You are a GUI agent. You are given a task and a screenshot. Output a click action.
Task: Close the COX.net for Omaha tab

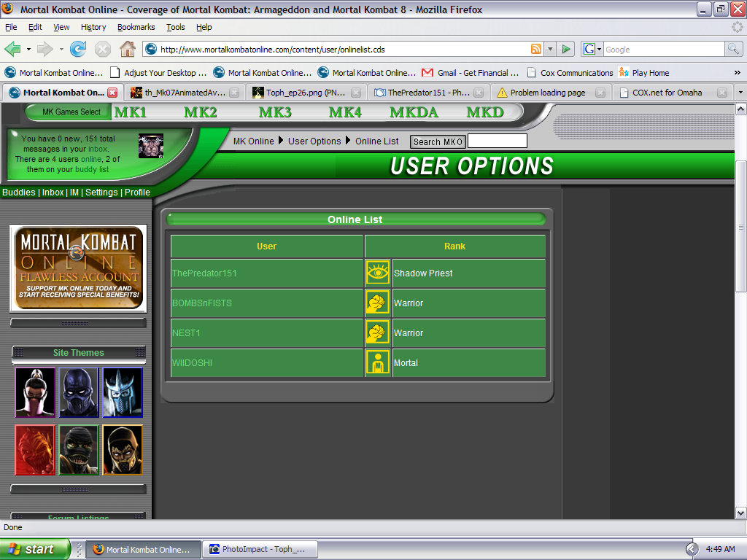[722, 93]
